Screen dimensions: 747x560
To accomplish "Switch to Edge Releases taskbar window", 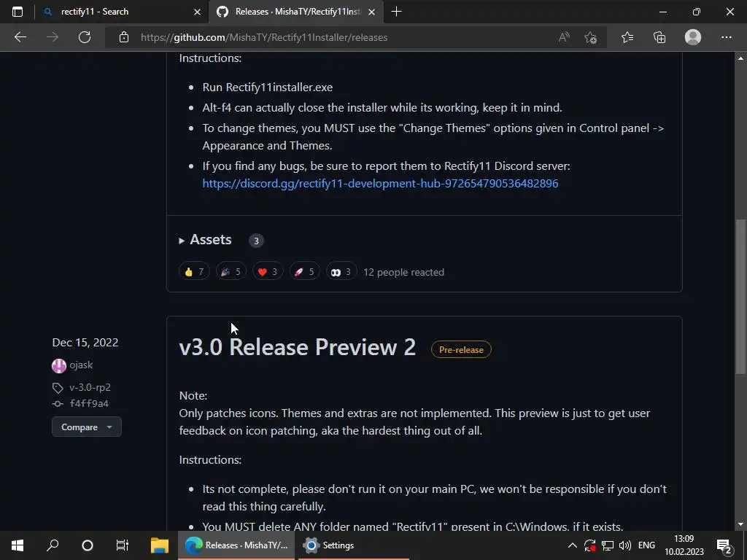I will [x=237, y=545].
